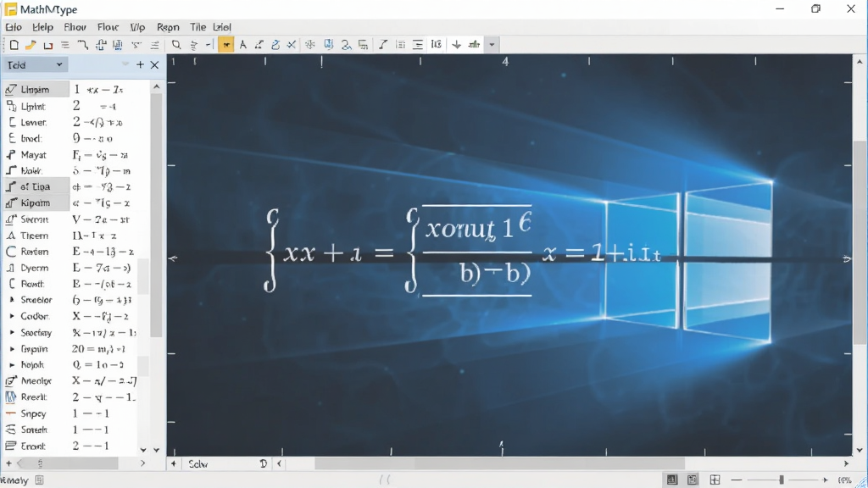The height and width of the screenshot is (488, 868).
Task: Click the canvas horizontal scrollbar thumb
Action: pos(499,463)
